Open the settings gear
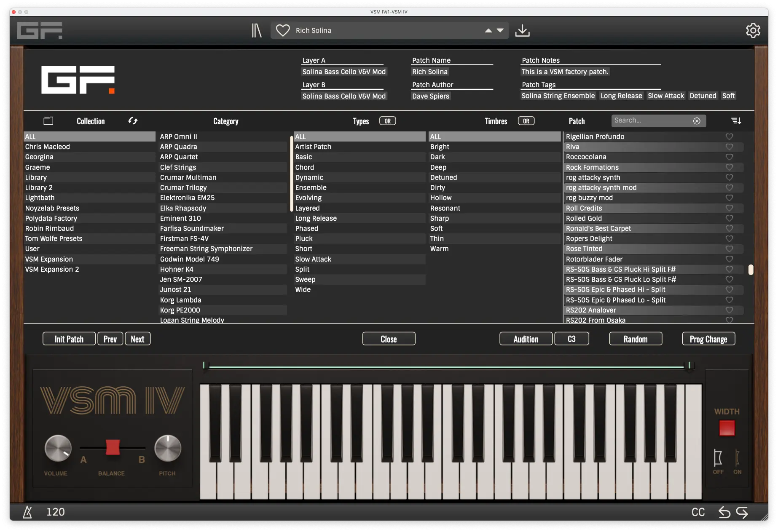Screen dimensions: 778x532 pos(753,30)
